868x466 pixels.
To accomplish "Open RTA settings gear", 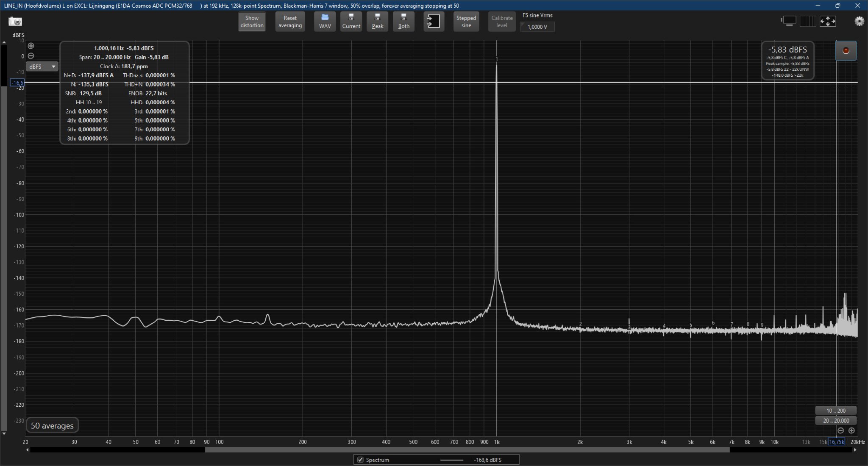I will 859,21.
